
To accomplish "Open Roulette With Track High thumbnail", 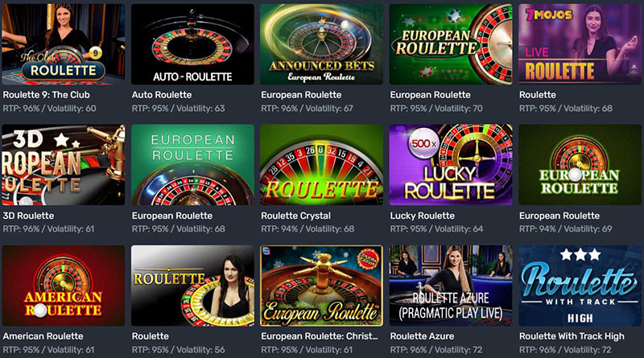I will click(x=580, y=286).
